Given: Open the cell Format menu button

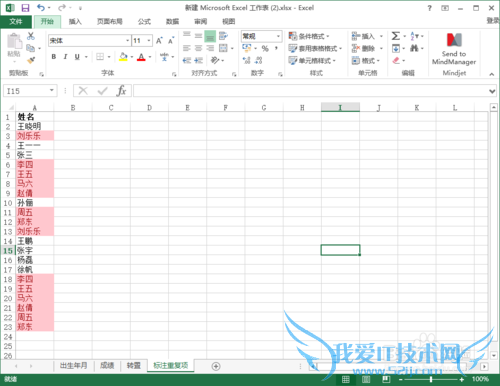Looking at the screenshot, I should (366, 60).
